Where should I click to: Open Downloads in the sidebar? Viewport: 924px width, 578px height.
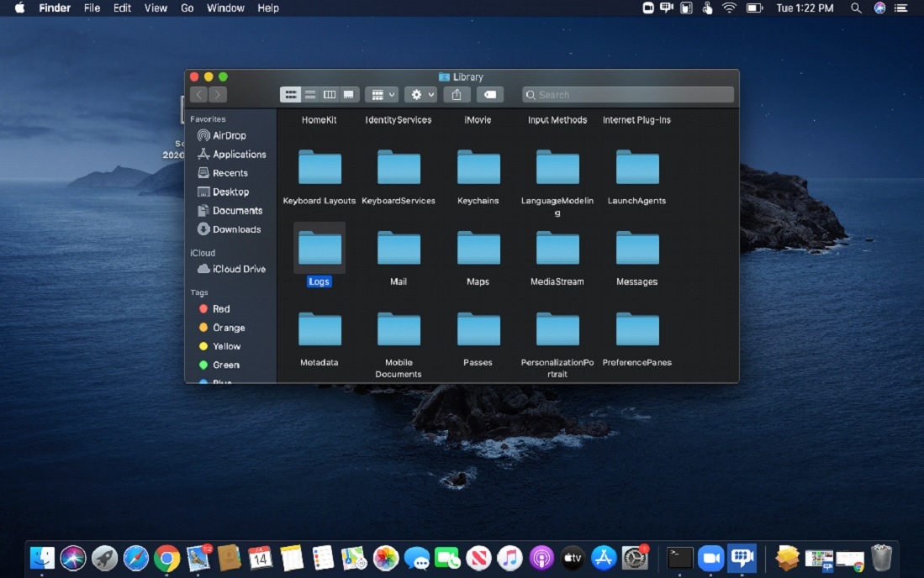tap(230, 229)
